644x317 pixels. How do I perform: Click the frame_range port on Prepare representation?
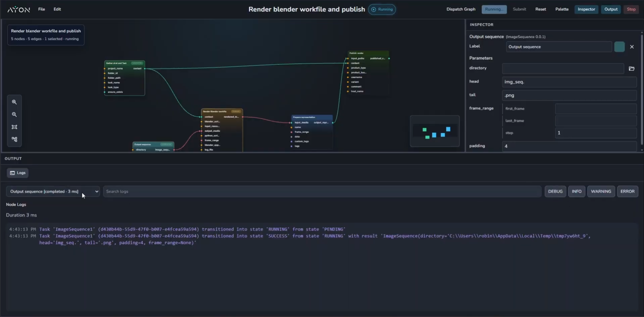click(291, 132)
